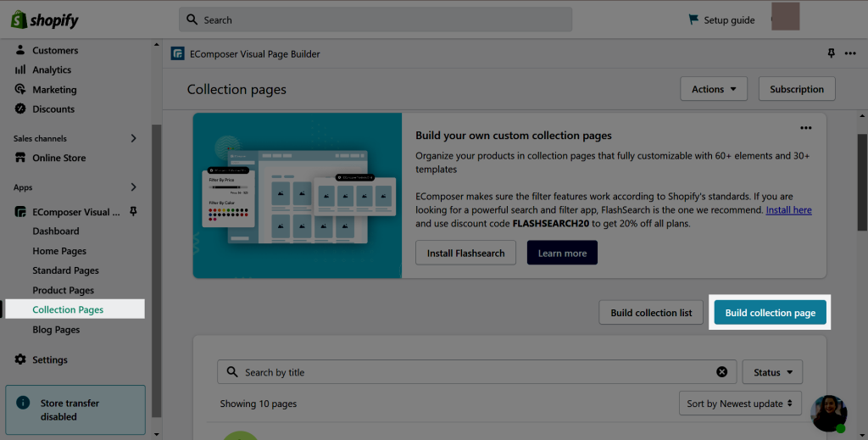Pin the app using header pin icon
This screenshot has height=440, width=868.
(x=831, y=53)
